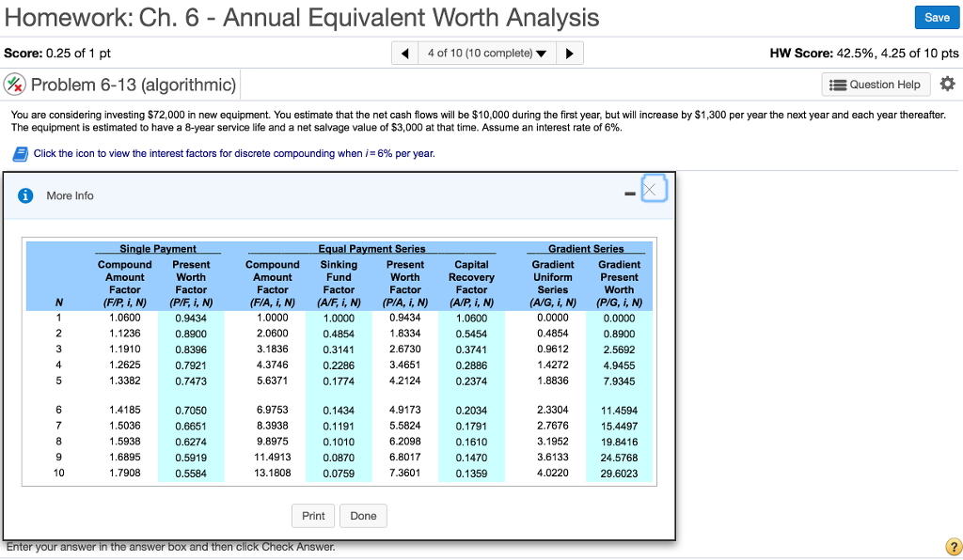Click the settings gear icon
This screenshot has height=560, width=963.
click(x=947, y=84)
